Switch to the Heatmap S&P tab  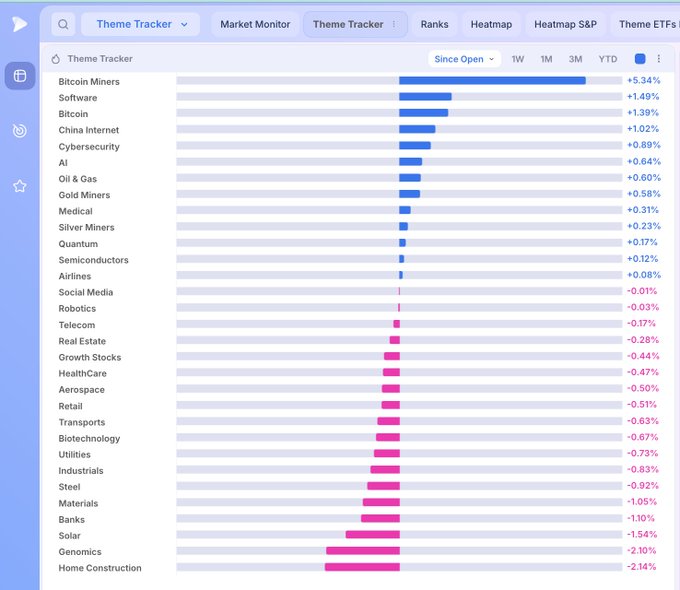tap(565, 24)
